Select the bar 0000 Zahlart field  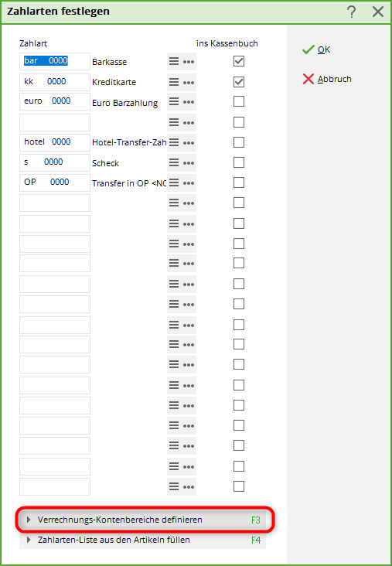coord(55,61)
